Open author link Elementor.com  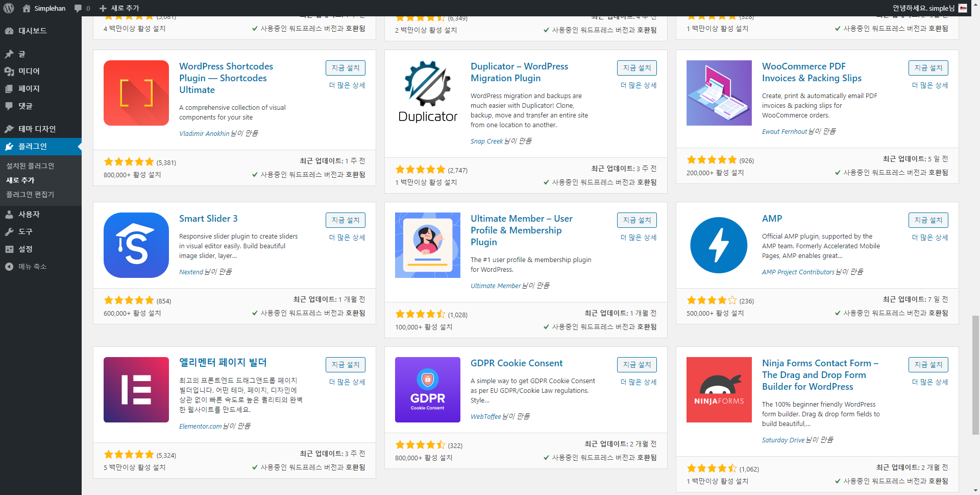(x=200, y=426)
